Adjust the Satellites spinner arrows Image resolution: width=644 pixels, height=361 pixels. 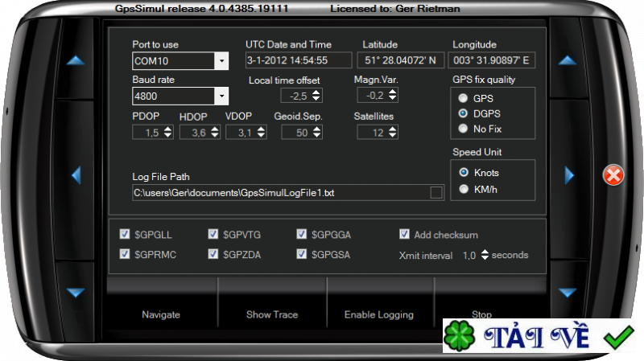tap(393, 132)
